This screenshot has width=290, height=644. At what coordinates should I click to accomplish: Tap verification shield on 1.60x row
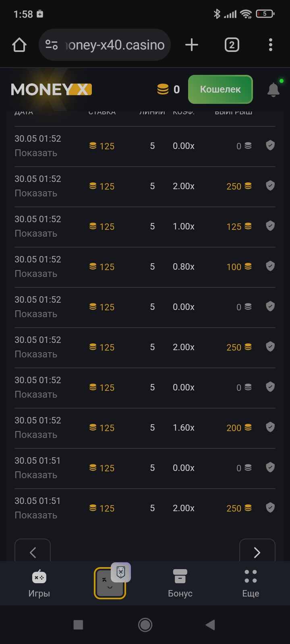click(x=270, y=427)
